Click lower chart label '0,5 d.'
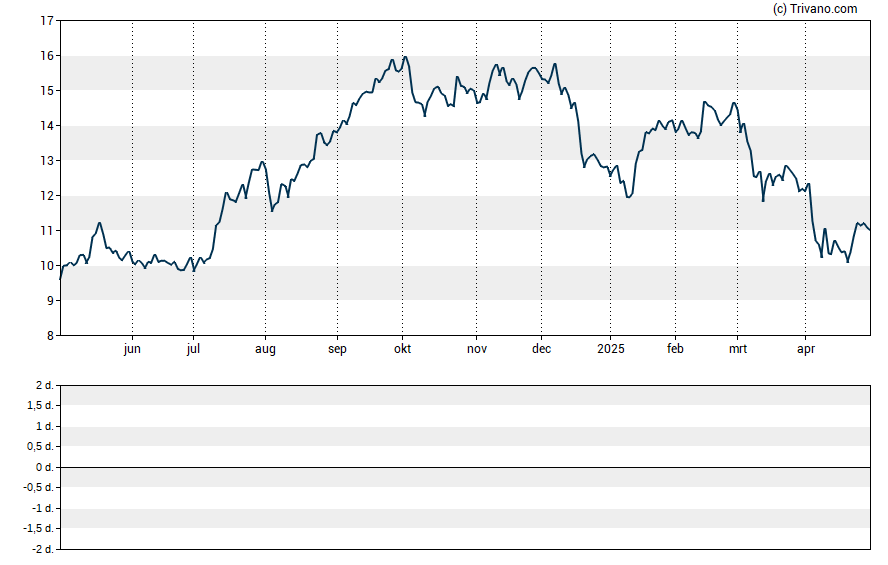The height and width of the screenshot is (565, 888). tap(40, 446)
